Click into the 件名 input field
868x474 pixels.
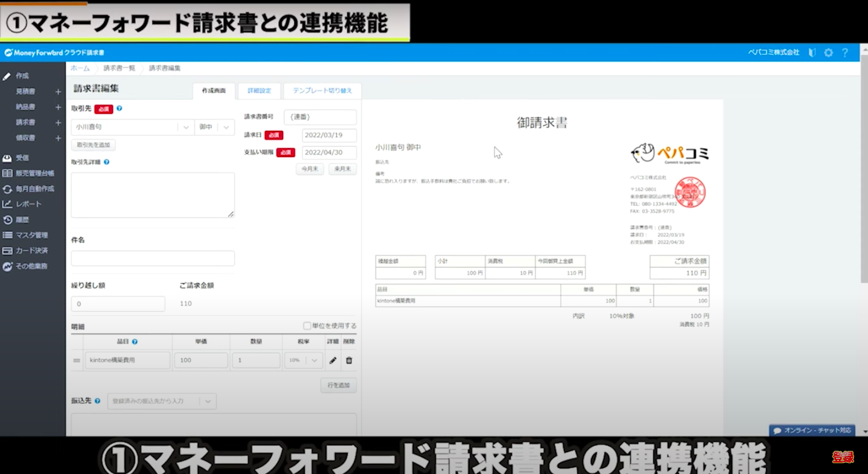(153, 258)
